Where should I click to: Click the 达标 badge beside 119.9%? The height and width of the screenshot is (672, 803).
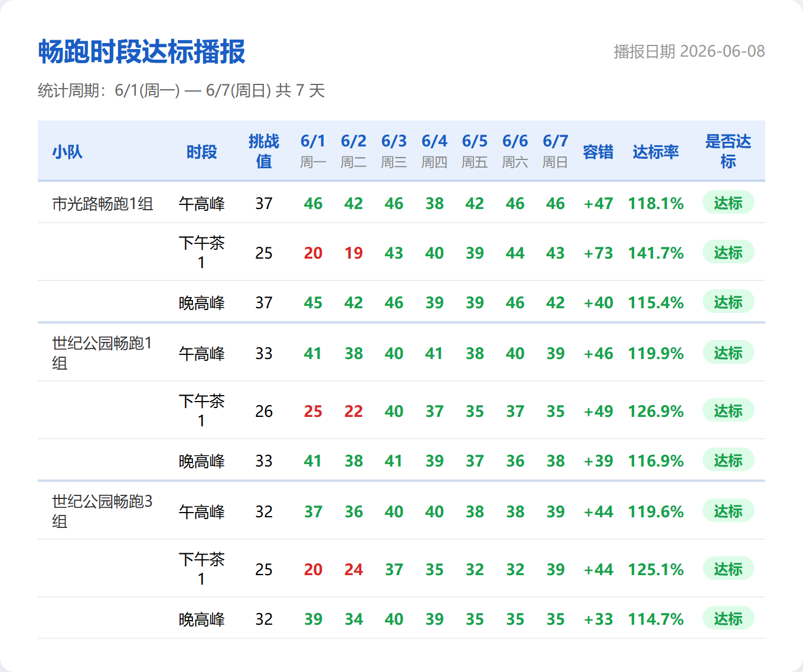coord(728,353)
